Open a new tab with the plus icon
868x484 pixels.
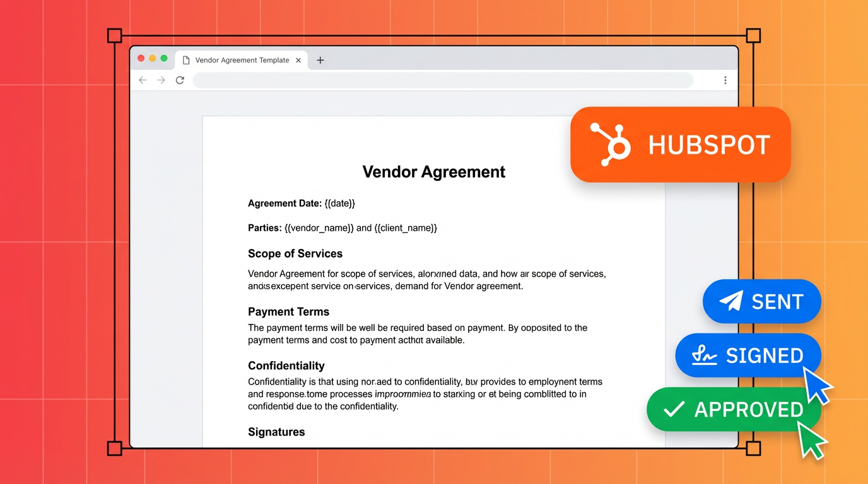click(x=320, y=60)
